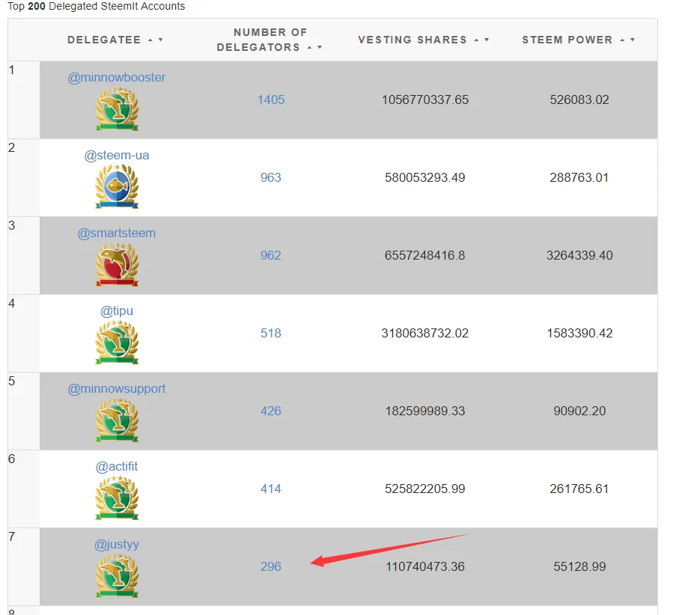Sort Vesting Shares ascending arrow

[476, 40]
